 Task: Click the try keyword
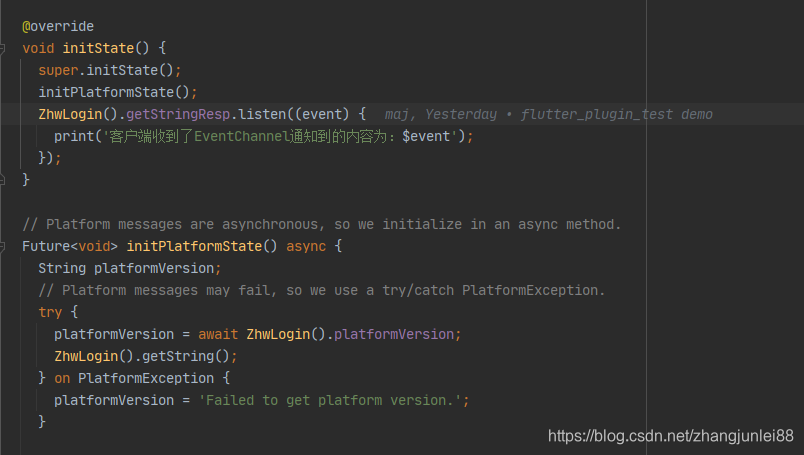(x=50, y=312)
